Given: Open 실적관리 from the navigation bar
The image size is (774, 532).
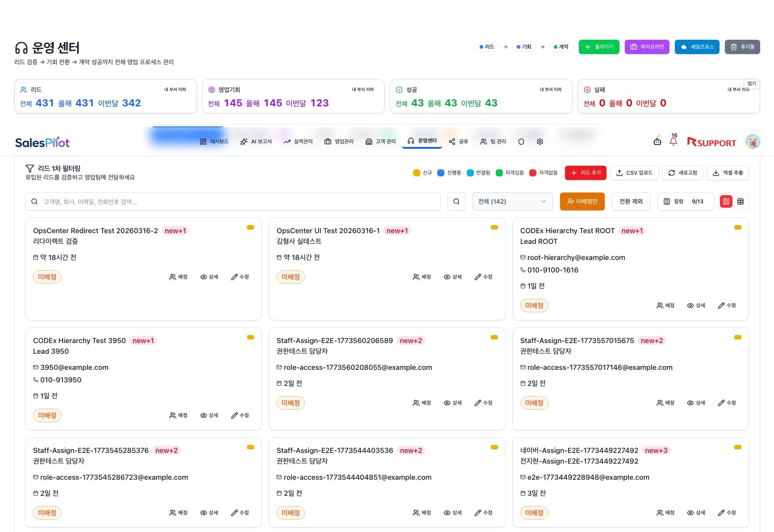Looking at the screenshot, I should point(297,142).
